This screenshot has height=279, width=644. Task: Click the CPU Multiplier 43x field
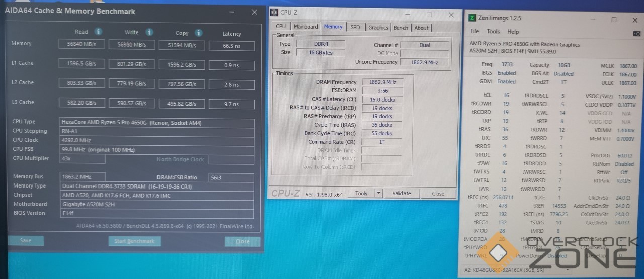click(83, 158)
